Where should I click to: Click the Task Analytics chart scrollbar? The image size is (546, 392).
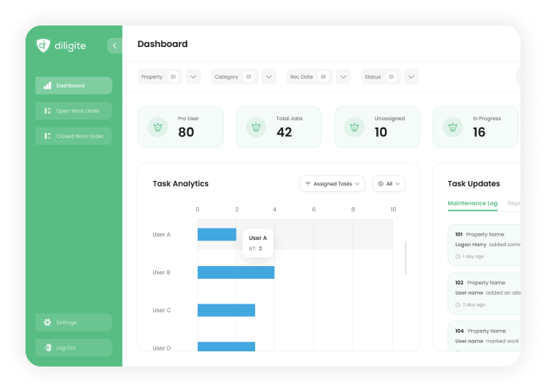point(406,257)
